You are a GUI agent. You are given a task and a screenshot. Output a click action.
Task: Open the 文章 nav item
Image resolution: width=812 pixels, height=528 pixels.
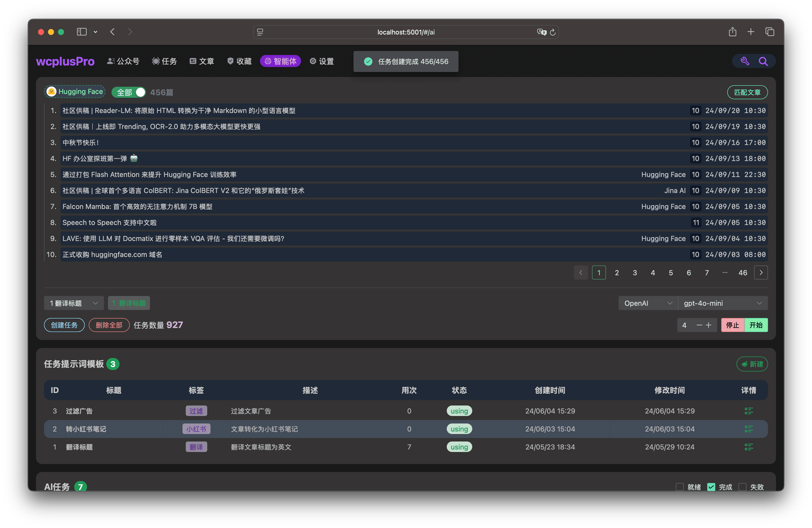202,61
